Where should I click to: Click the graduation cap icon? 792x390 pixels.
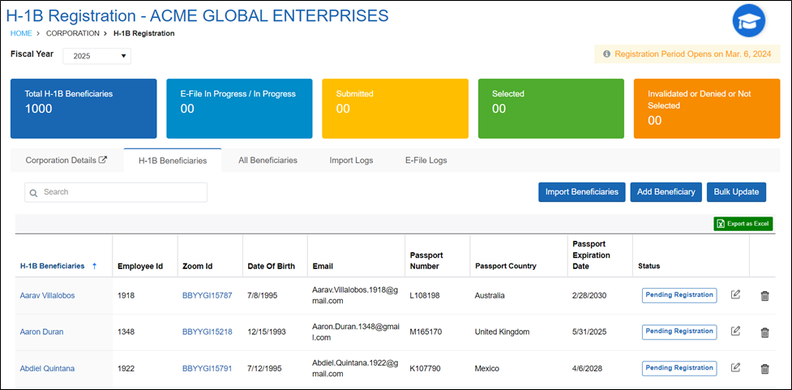tap(749, 21)
